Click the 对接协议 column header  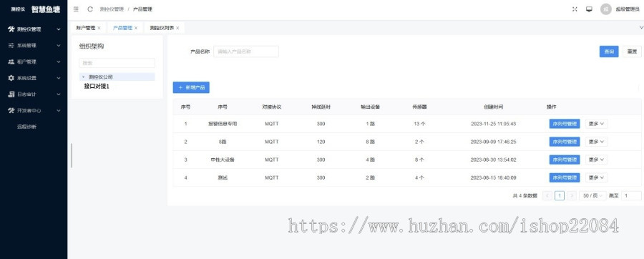[x=271, y=107]
